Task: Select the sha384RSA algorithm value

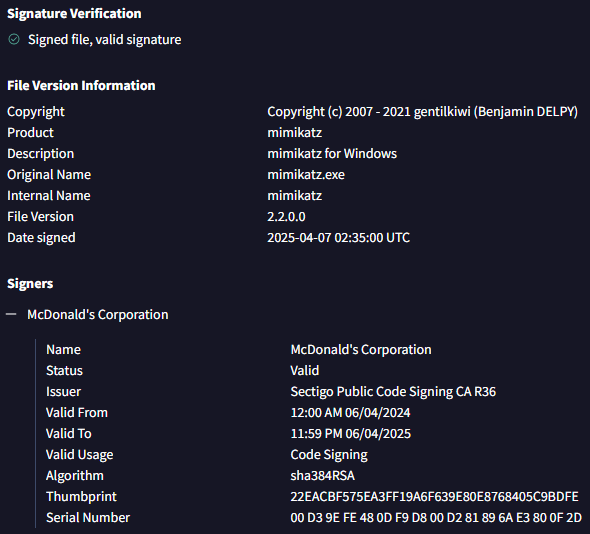Action: click(x=322, y=476)
